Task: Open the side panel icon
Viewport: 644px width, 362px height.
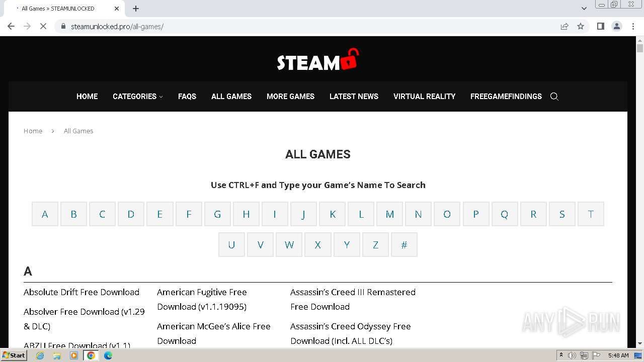Action: [x=600, y=26]
